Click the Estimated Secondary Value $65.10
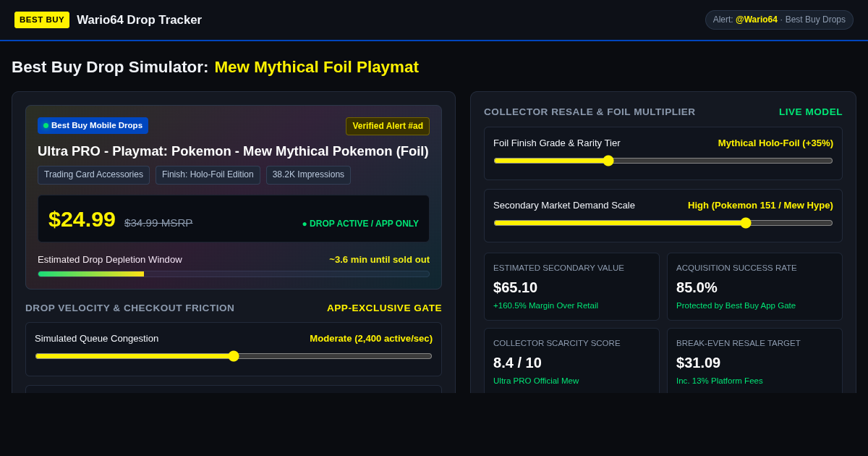This screenshot has height=456, width=868. pos(515,287)
